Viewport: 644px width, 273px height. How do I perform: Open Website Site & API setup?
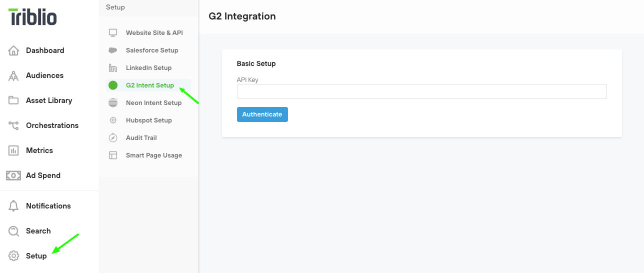coord(154,33)
